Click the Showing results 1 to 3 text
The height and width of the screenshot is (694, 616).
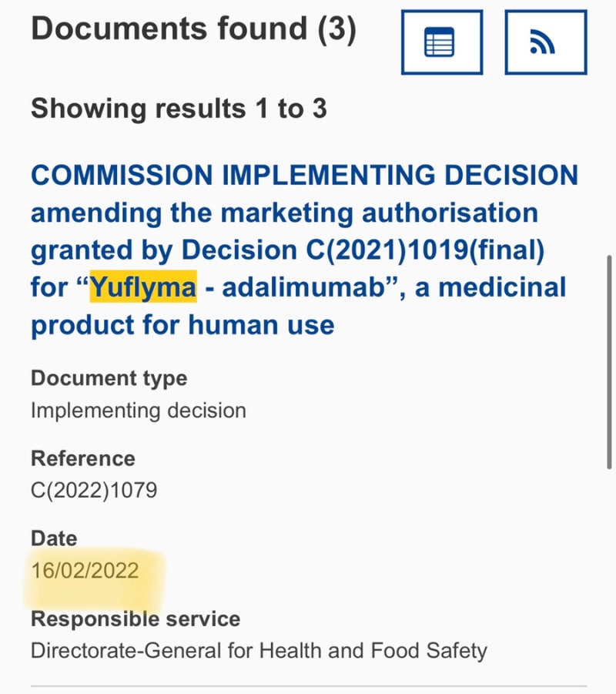pyautogui.click(x=179, y=109)
